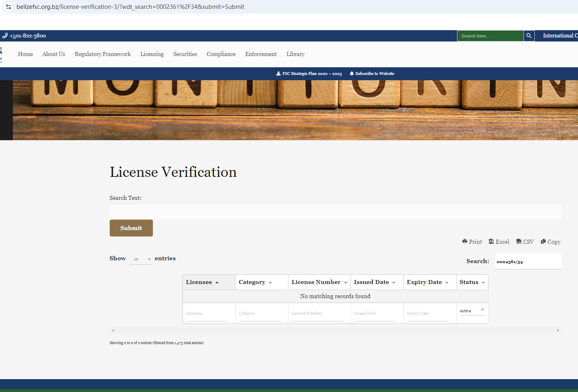Click Subscribe to Website bell link

[372, 74]
